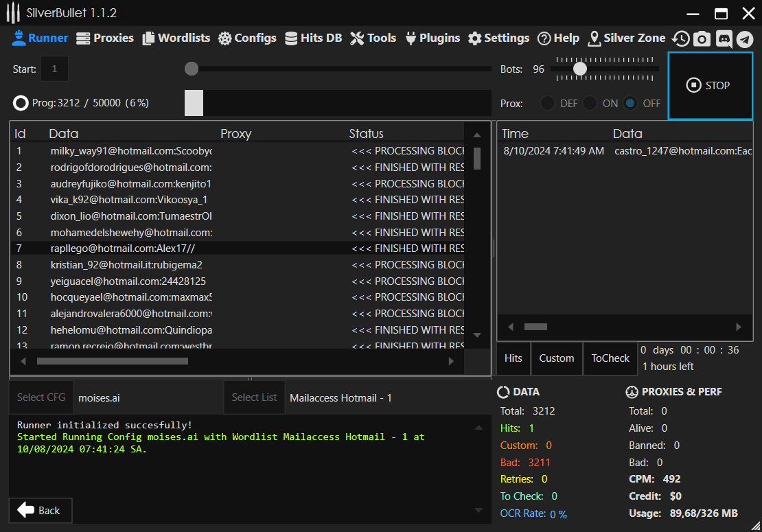Switch to the Custom results tab

click(x=556, y=358)
